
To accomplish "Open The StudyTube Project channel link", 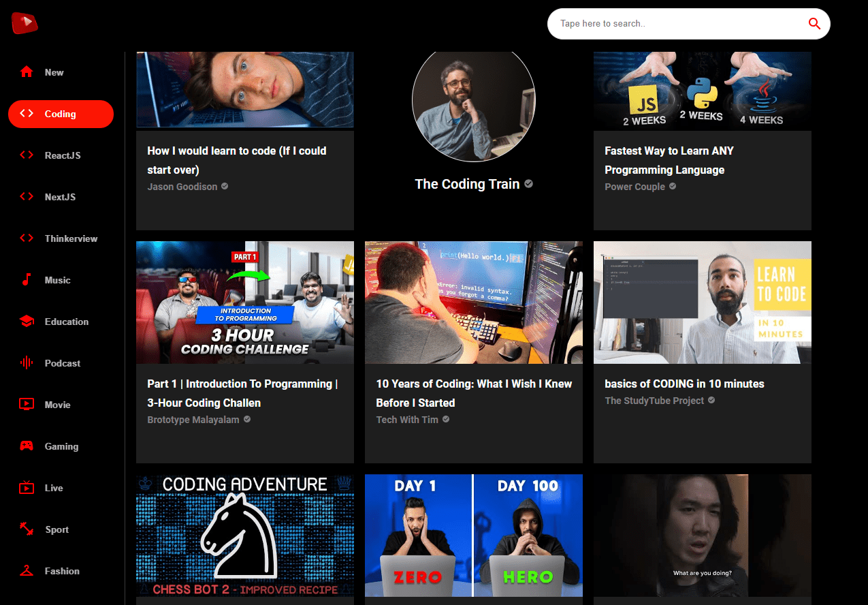I will point(654,401).
